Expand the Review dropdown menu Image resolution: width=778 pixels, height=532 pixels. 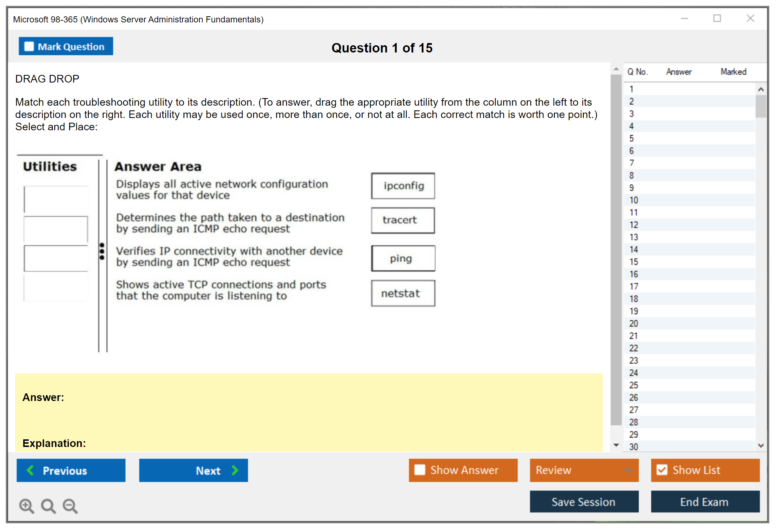point(628,470)
